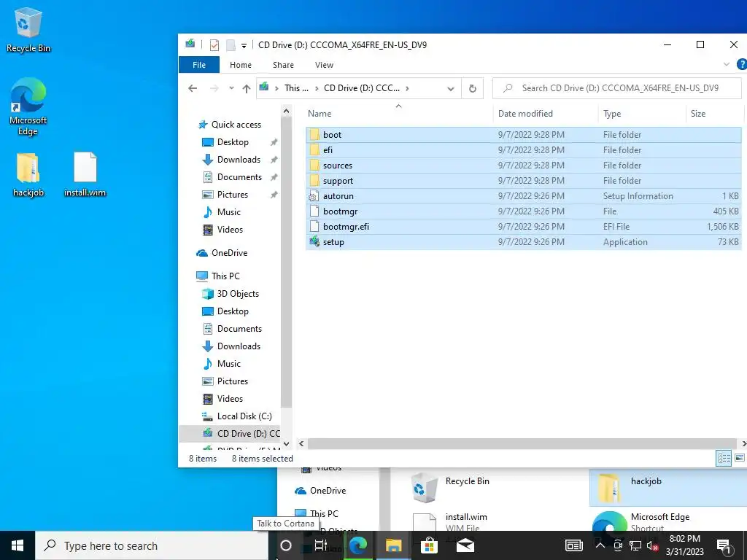Select the bootmgr file

(524, 211)
